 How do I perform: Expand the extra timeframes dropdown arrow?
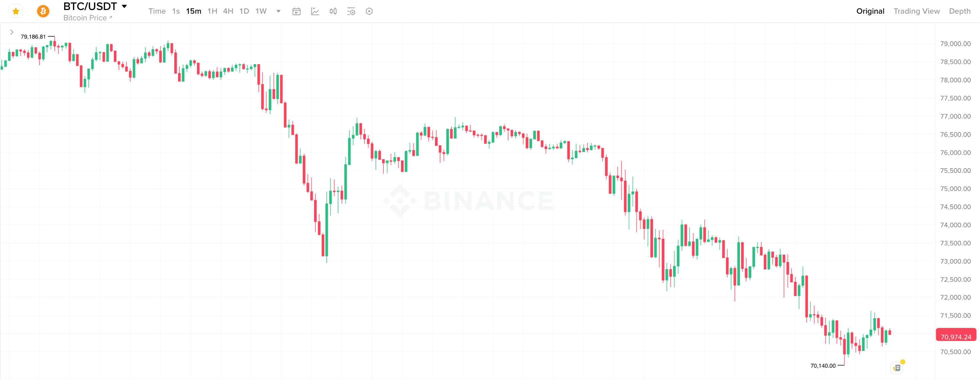(278, 11)
